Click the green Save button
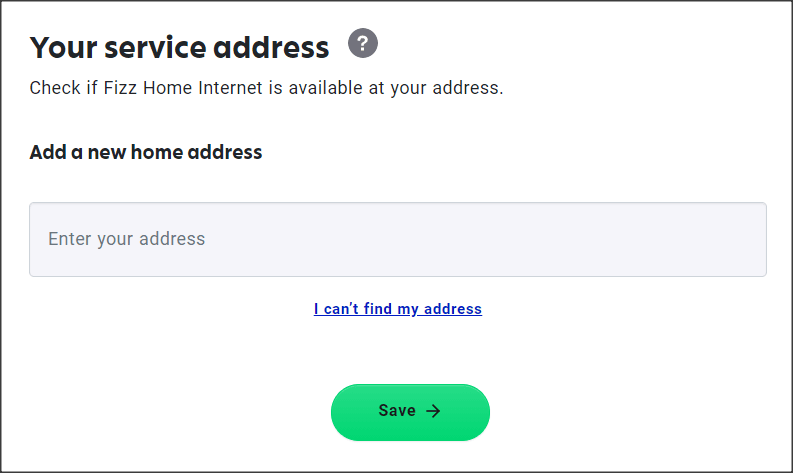This screenshot has width=793, height=473. click(410, 412)
